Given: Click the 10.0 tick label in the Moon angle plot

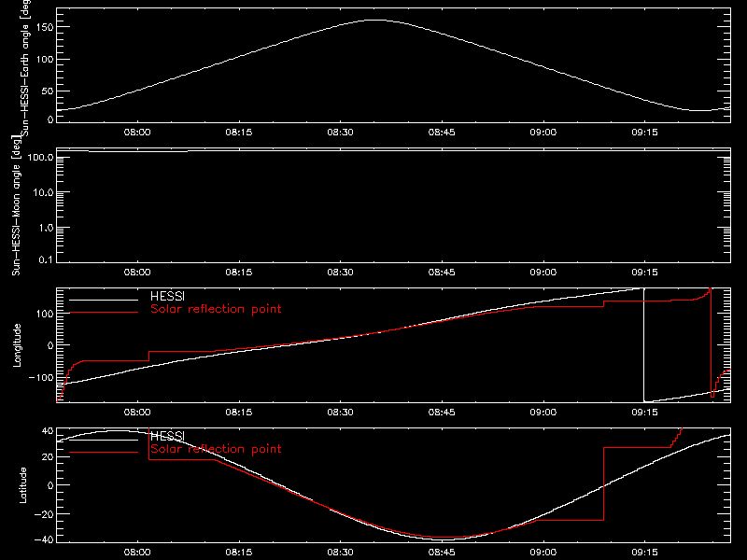Looking at the screenshot, I should click(x=43, y=192).
